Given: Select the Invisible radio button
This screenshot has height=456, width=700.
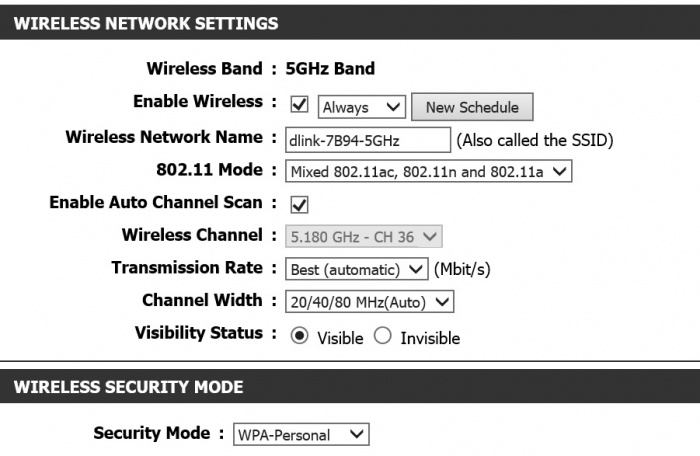Looking at the screenshot, I should pyautogui.click(x=383, y=335).
